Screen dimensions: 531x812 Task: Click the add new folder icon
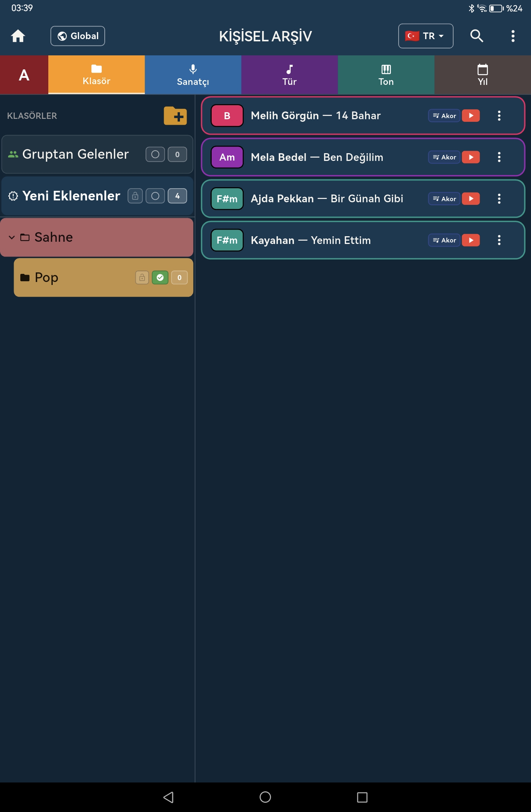pyautogui.click(x=175, y=116)
